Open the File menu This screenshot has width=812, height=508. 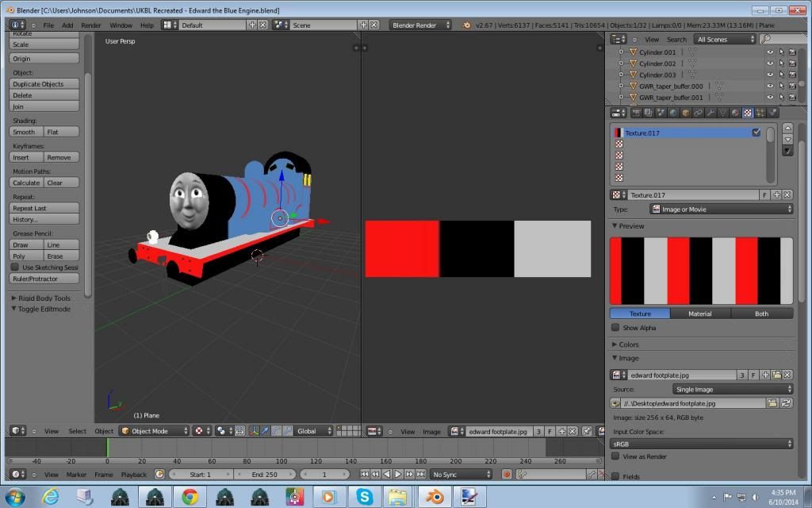[48, 25]
